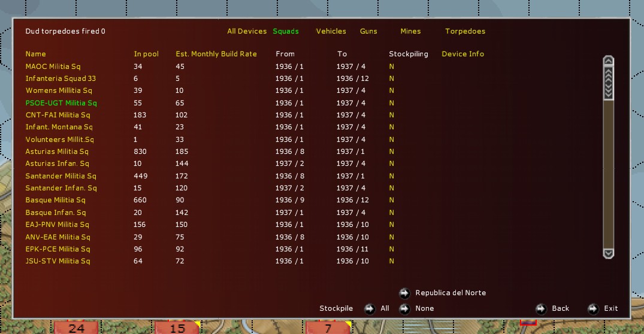Image resolution: width=644 pixels, height=334 pixels.
Task: Click the scrollbar down arrow
Action: pyautogui.click(x=608, y=253)
